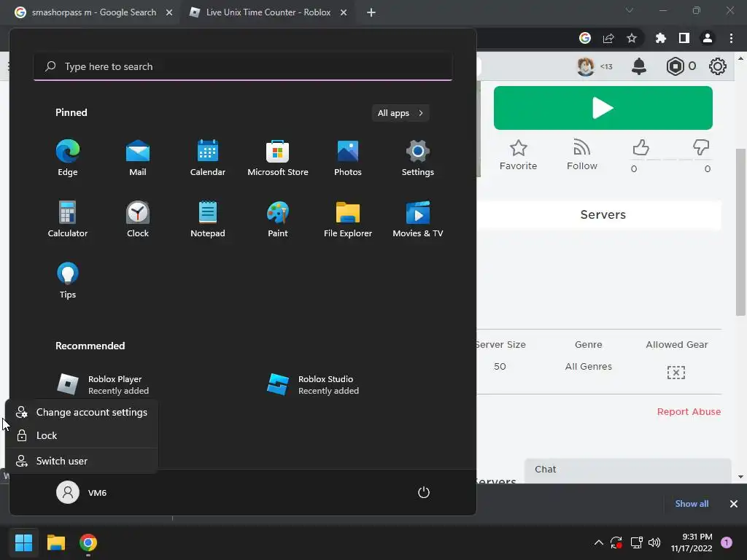This screenshot has height=560, width=747.
Task: Open Roblox notifications bell
Action: click(x=639, y=66)
